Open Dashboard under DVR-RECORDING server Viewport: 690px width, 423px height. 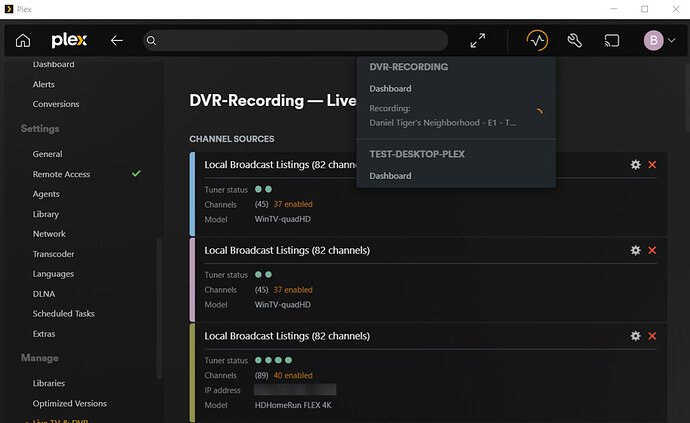(x=390, y=88)
